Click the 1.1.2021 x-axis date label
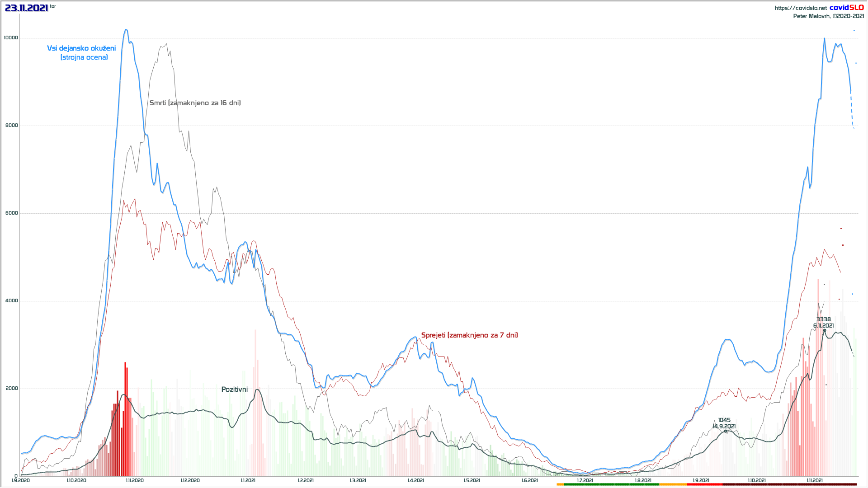 tap(248, 480)
